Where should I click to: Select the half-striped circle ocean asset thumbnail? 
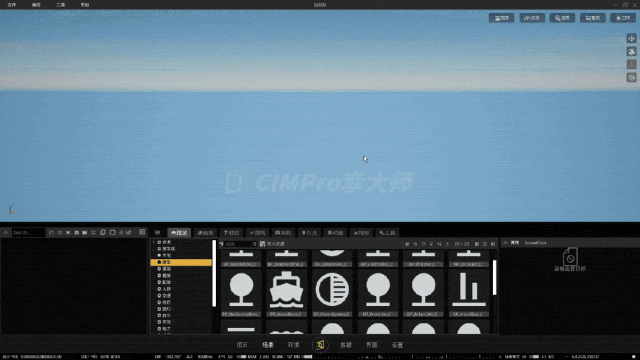(x=332, y=293)
